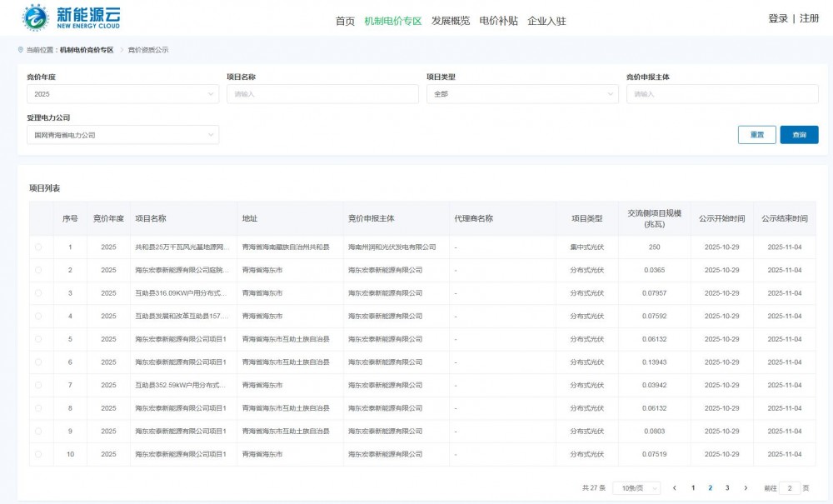The height and width of the screenshot is (504, 833).
Task: Go to next page using right arrow
Action: tap(746, 488)
